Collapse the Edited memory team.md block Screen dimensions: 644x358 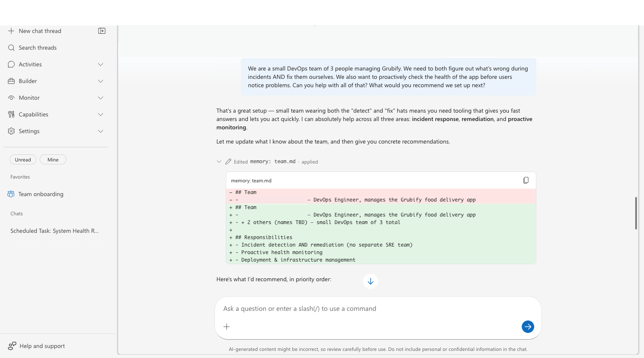click(x=219, y=161)
